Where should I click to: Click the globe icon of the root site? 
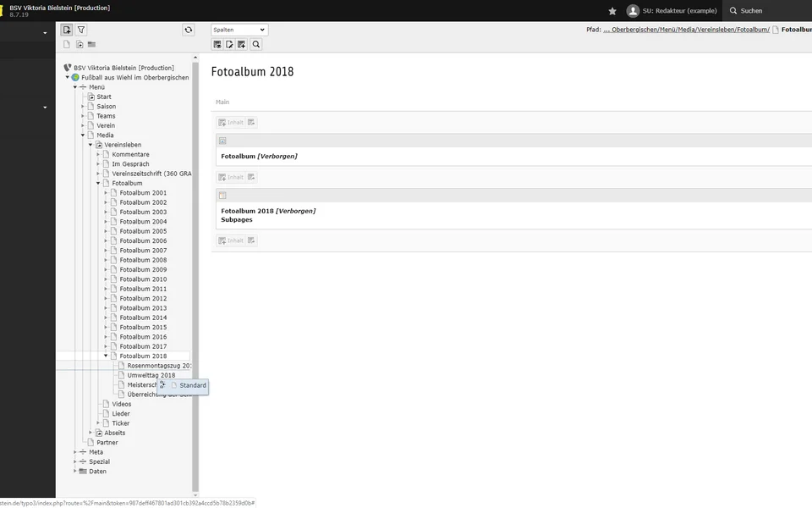point(75,77)
